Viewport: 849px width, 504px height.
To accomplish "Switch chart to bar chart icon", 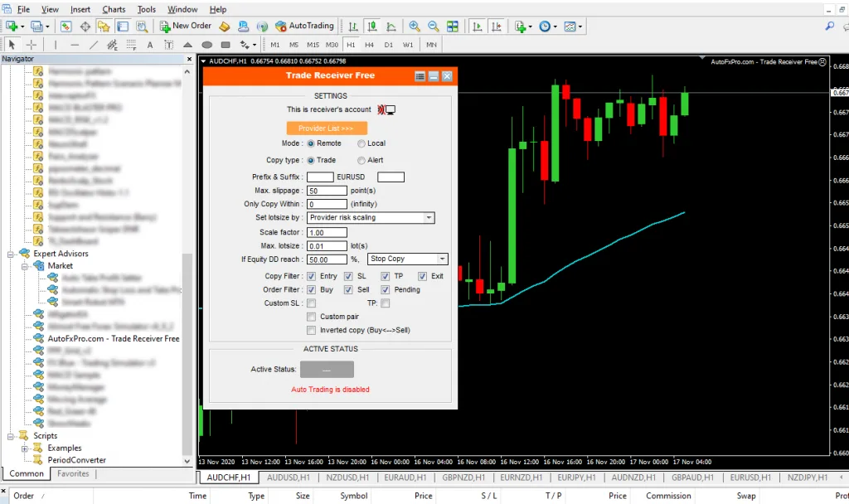I will pyautogui.click(x=353, y=26).
